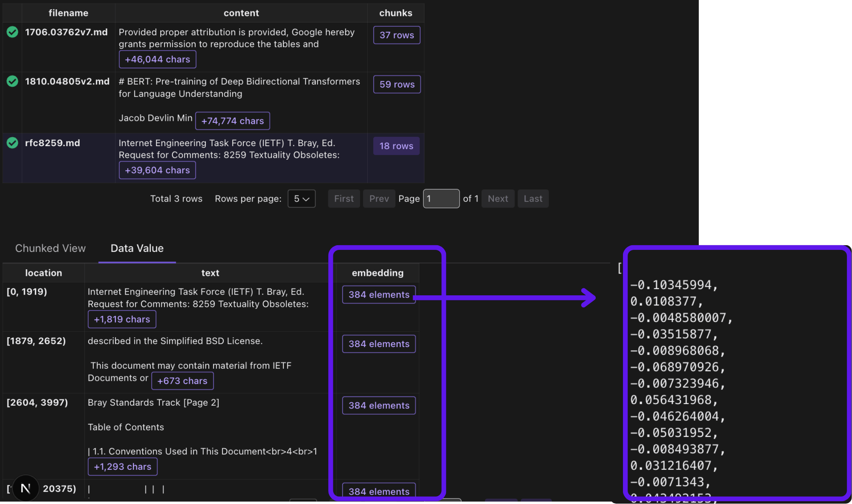Click the green checkmark beside 1810.04805v2.md
852x504 pixels.
point(12,82)
